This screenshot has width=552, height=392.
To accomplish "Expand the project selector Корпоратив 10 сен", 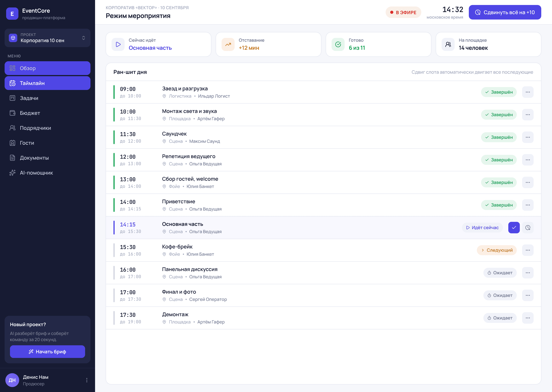I will (x=48, y=38).
